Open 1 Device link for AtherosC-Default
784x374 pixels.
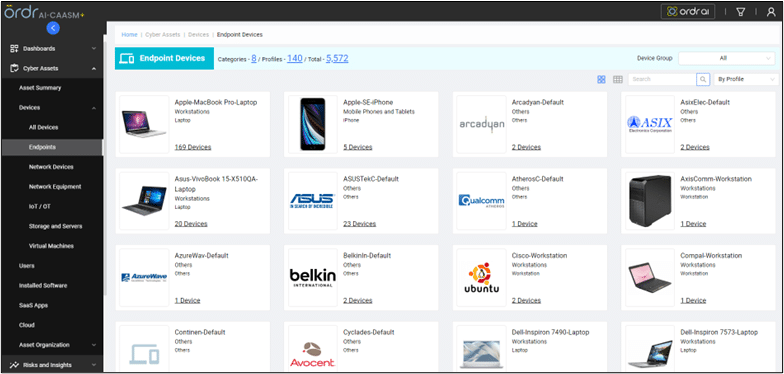pos(524,224)
